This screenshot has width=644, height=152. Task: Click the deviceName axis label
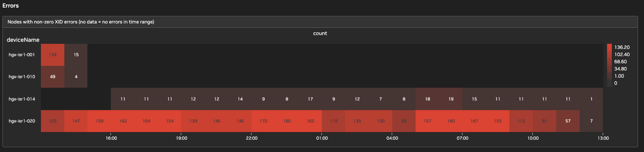tap(23, 40)
